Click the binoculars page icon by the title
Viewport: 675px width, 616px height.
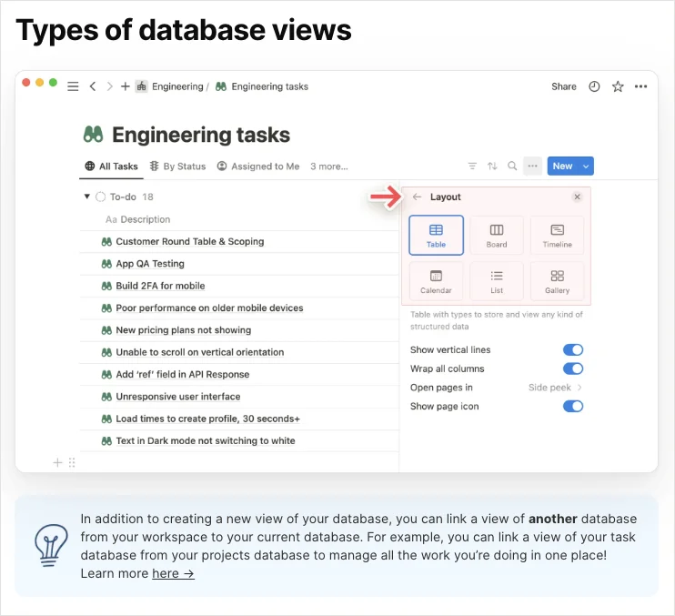93,135
